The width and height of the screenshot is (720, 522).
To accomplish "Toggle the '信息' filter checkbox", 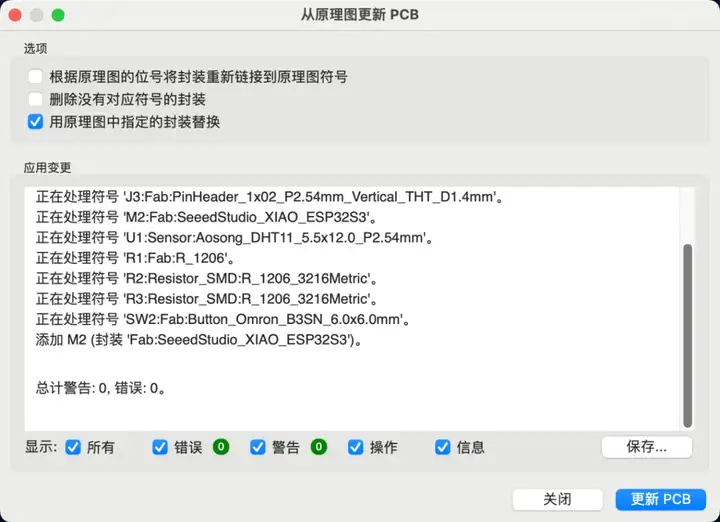I will [x=443, y=447].
